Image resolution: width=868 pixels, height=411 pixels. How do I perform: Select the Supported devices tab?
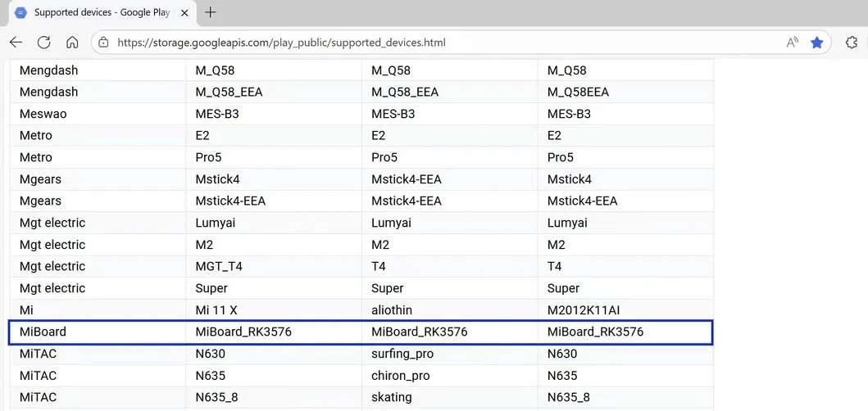click(x=97, y=12)
